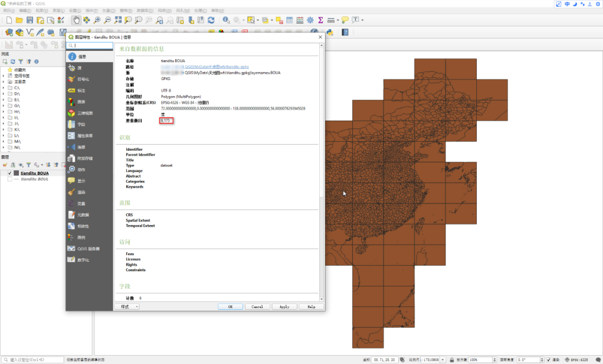
Task: Expand the Spatial Bookmarks node in Browser
Action: [x=3, y=76]
